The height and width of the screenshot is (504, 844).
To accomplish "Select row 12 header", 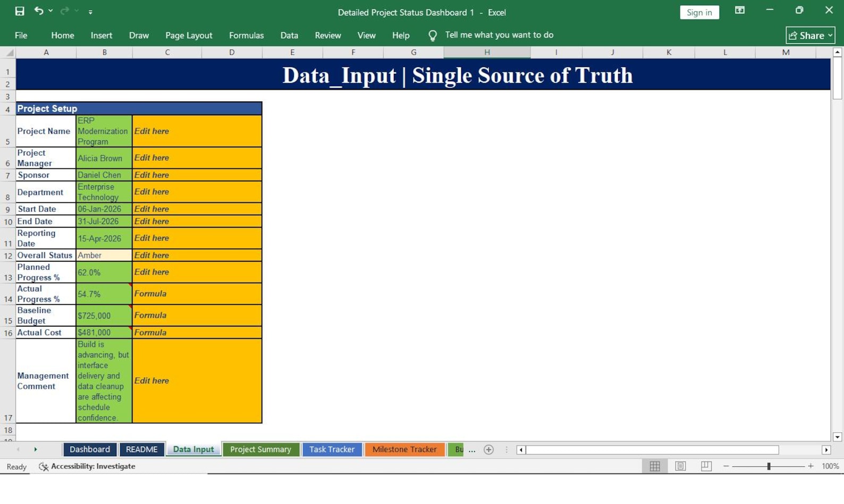I will (8, 255).
